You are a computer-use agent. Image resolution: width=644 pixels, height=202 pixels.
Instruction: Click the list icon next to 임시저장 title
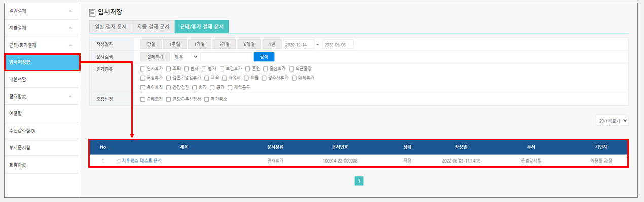[x=92, y=12]
